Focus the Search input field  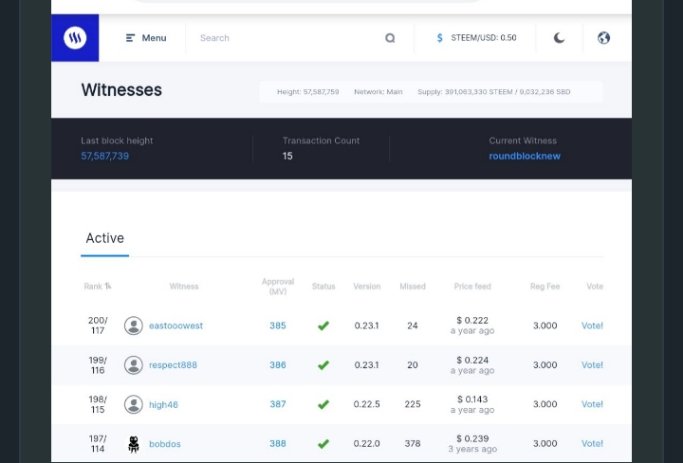(287, 38)
